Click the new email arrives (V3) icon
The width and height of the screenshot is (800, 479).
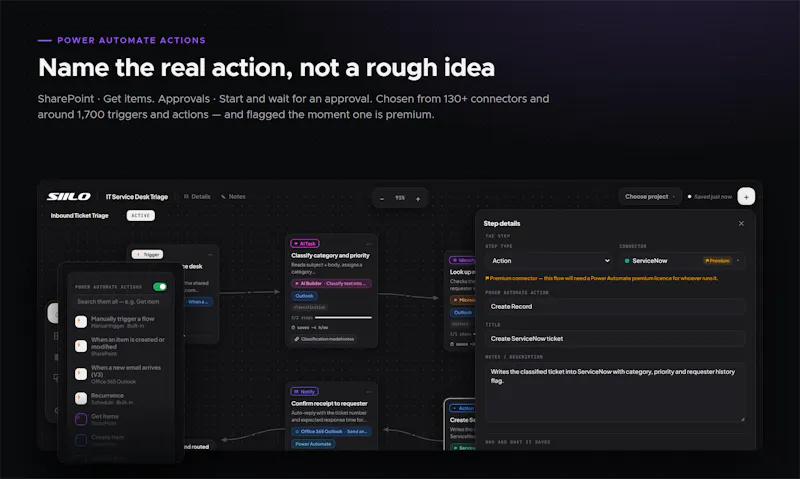point(81,374)
